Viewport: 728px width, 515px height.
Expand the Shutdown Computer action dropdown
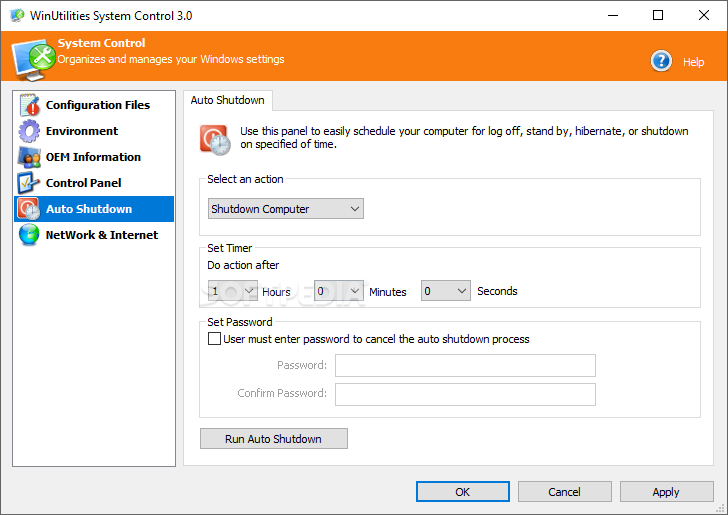tap(286, 209)
